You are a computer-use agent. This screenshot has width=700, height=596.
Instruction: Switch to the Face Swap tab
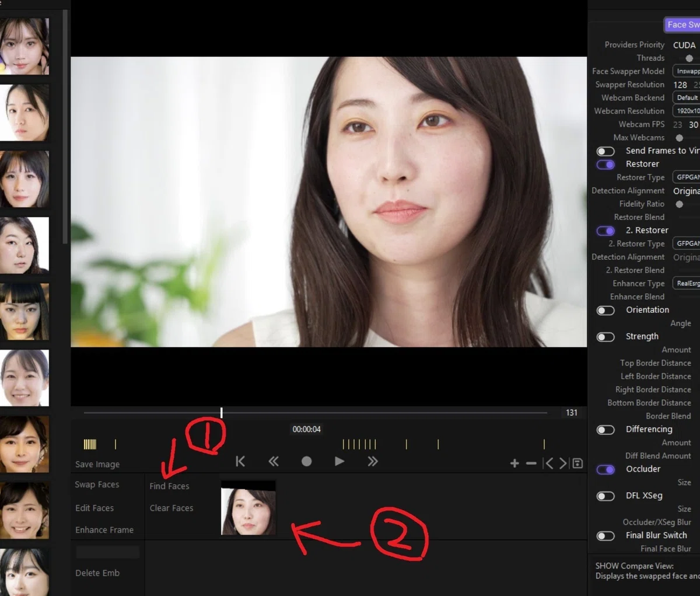tap(682, 25)
